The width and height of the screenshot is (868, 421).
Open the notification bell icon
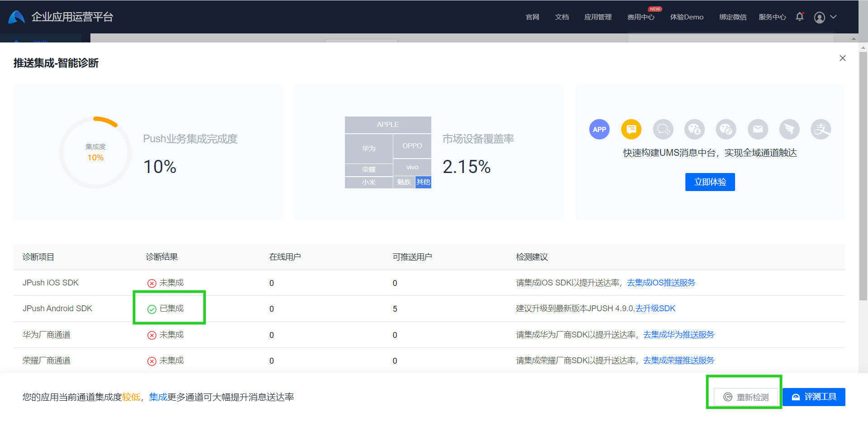(800, 17)
